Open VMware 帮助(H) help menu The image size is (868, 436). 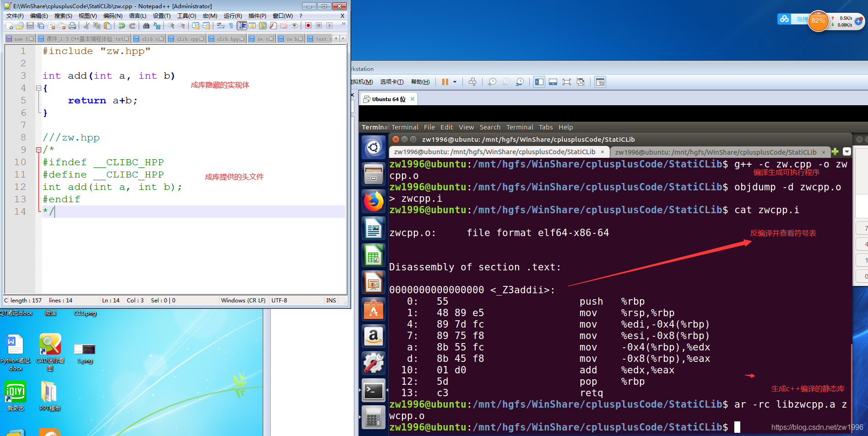point(420,82)
